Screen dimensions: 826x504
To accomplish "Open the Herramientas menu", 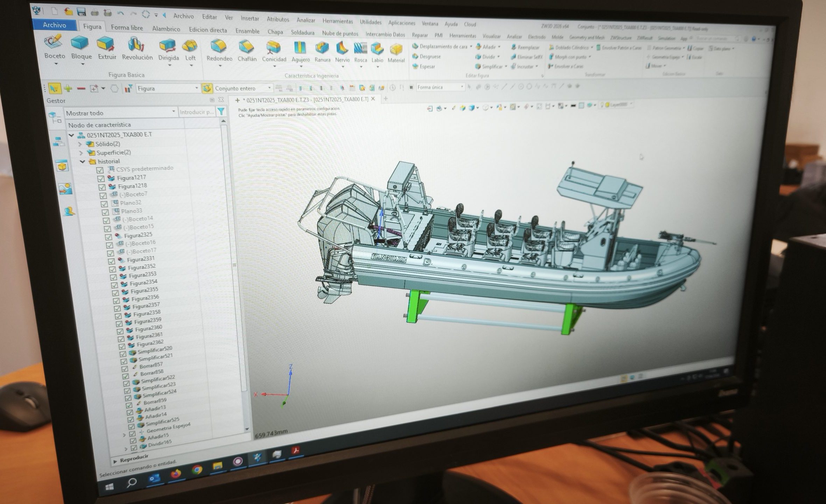I will pyautogui.click(x=337, y=21).
